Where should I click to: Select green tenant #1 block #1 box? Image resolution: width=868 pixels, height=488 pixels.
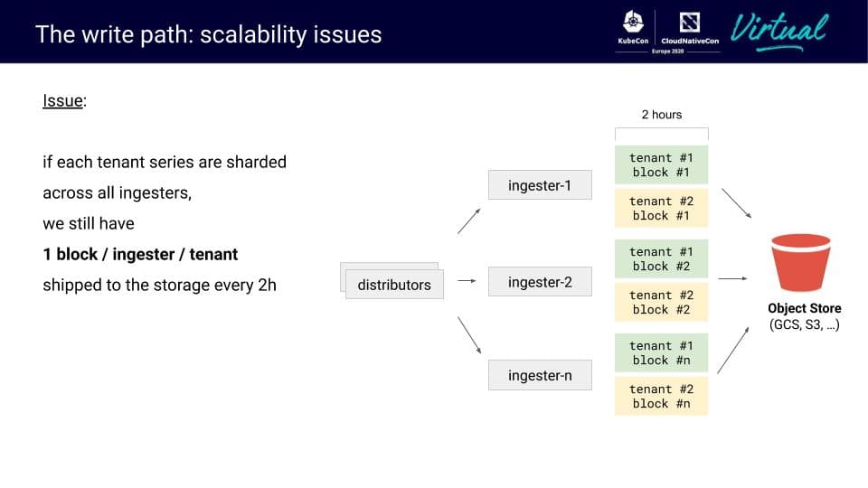coord(661,165)
